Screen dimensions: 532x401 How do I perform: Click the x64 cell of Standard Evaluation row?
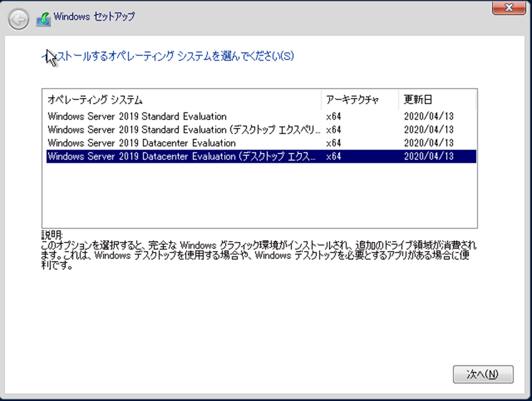[x=333, y=116]
